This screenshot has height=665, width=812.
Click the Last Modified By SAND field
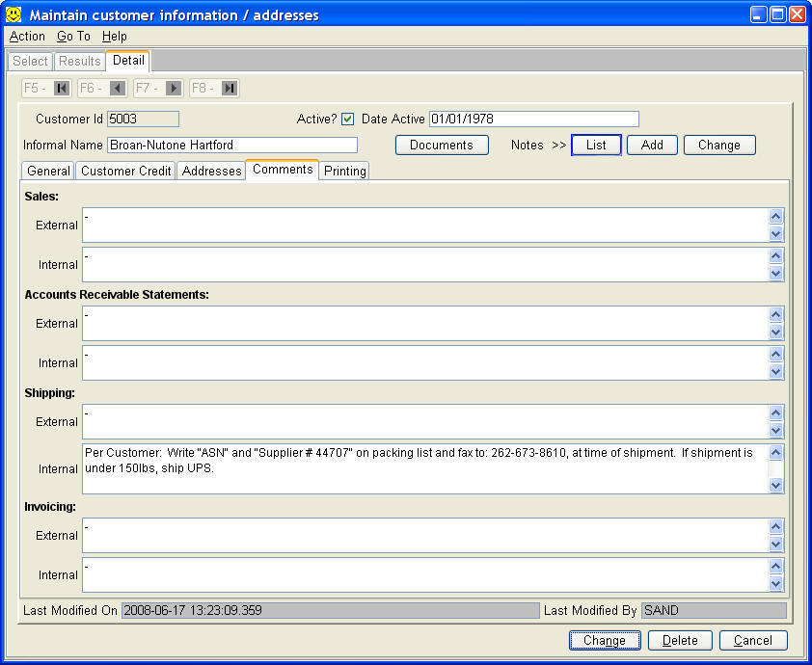point(715,611)
